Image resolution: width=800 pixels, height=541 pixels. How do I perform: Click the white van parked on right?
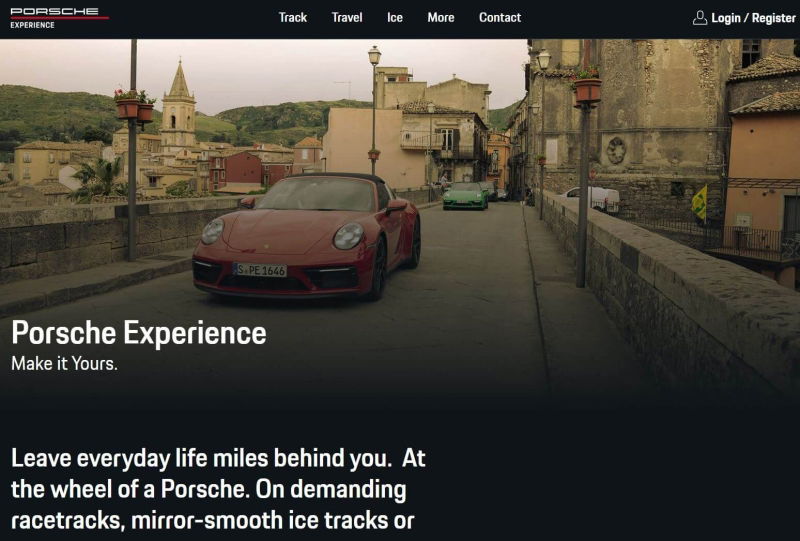(x=594, y=199)
